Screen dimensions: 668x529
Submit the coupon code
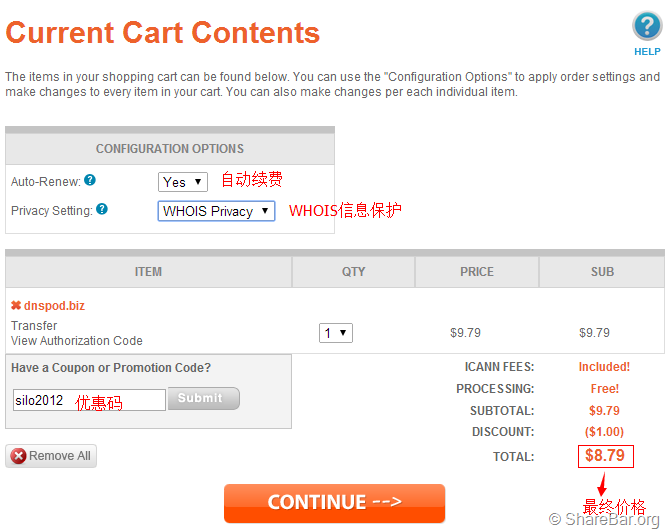pos(203,399)
